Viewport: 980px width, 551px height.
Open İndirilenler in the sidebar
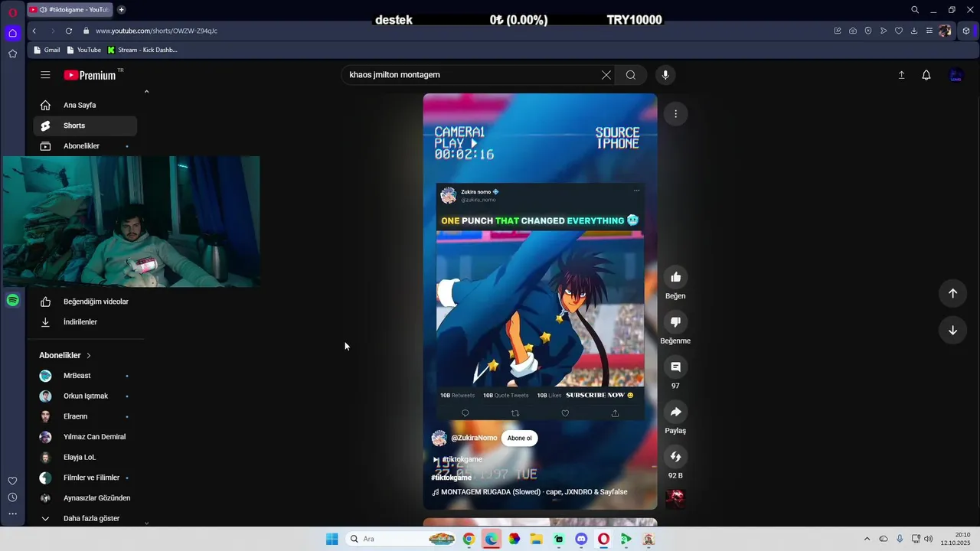point(85,322)
